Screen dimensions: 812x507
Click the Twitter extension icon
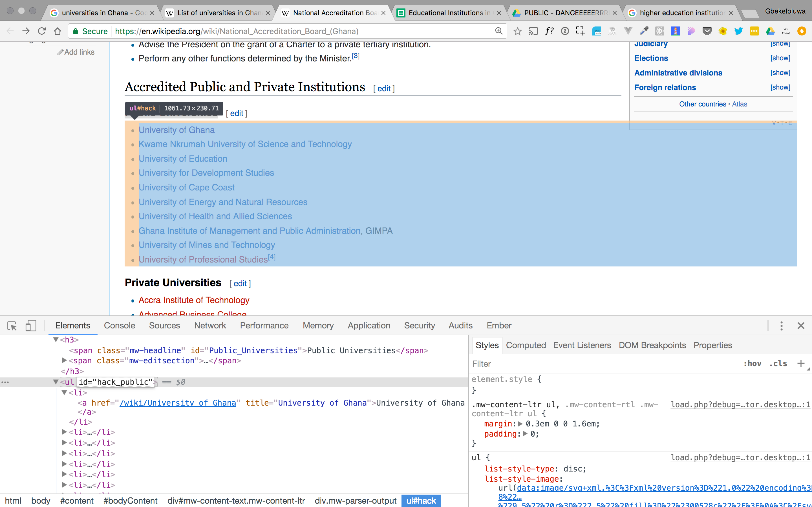pyautogui.click(x=738, y=31)
